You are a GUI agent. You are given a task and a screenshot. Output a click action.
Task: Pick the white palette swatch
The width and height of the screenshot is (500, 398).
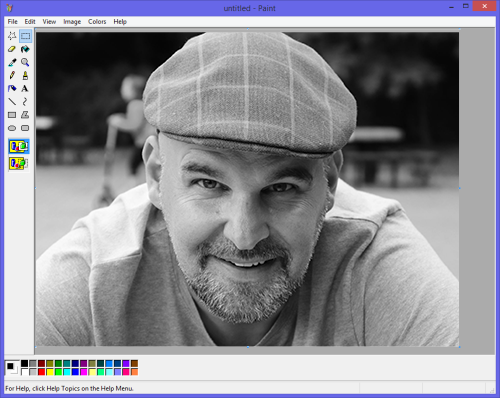tap(25, 372)
